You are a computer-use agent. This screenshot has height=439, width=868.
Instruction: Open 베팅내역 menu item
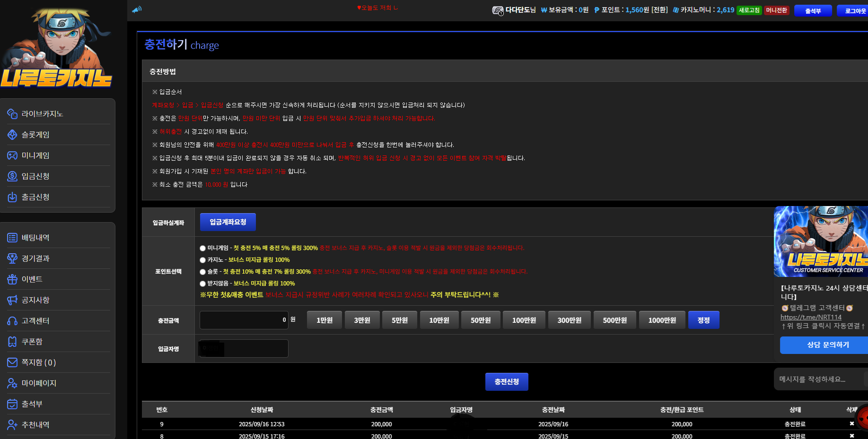pos(35,238)
